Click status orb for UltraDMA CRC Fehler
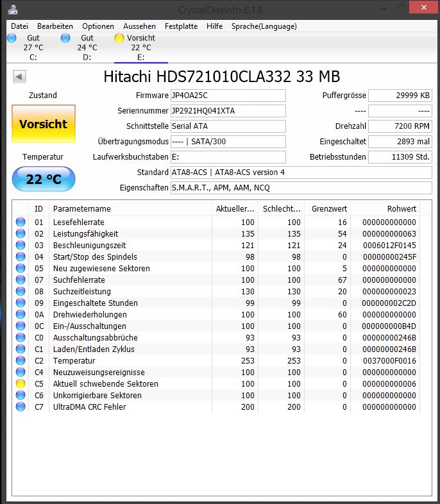Image resolution: width=440 pixels, height=504 pixels. tap(21, 407)
